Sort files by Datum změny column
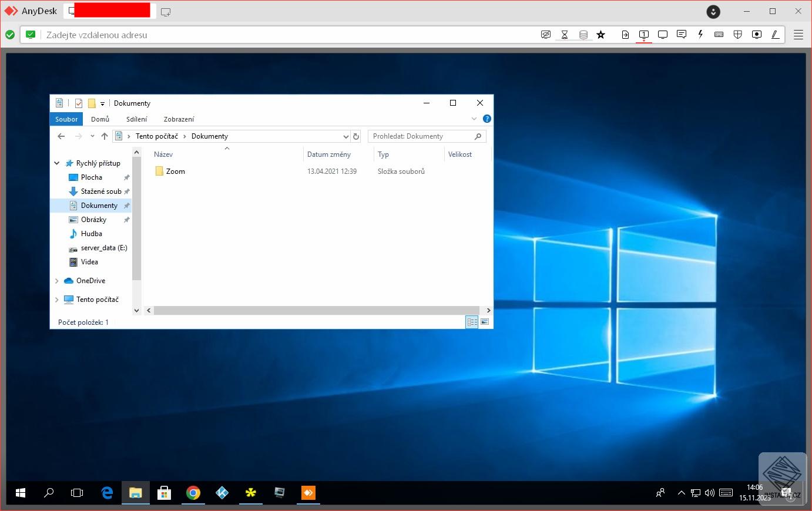Screen dimensions: 812x511 329,154
